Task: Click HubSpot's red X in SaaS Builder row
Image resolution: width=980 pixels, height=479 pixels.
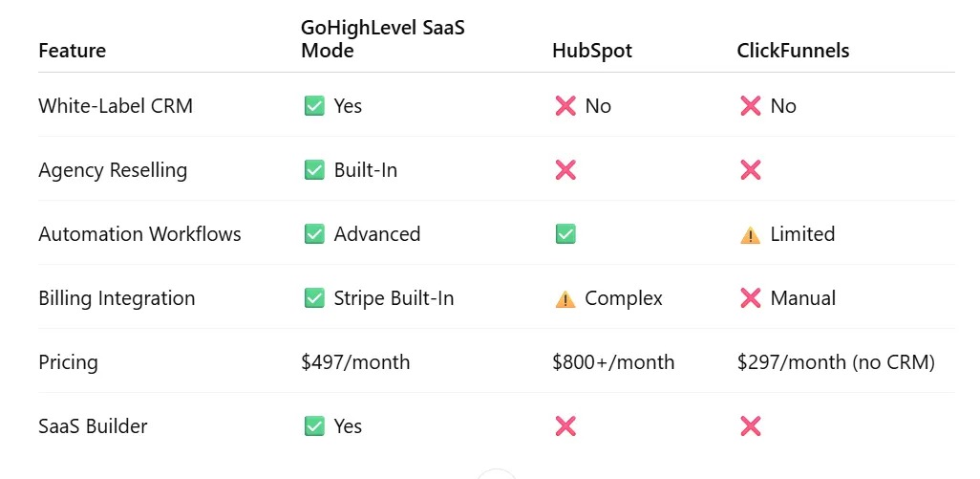Action: tap(565, 426)
